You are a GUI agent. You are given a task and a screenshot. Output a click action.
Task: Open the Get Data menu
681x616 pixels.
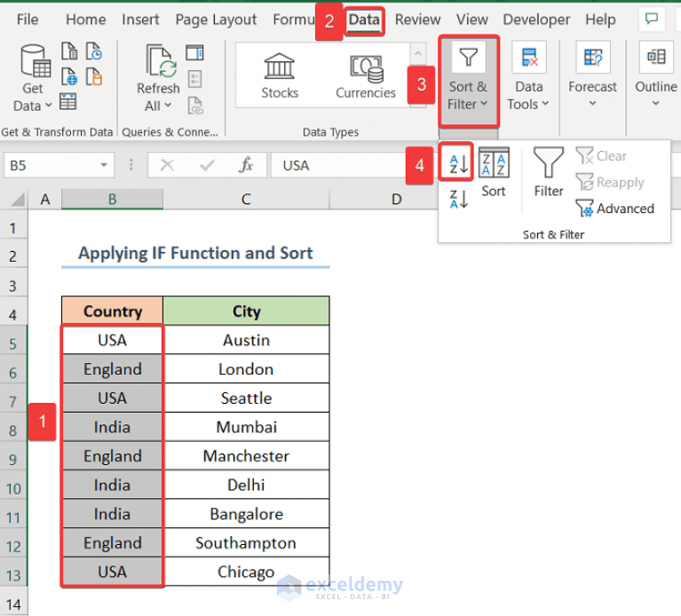click(x=34, y=78)
